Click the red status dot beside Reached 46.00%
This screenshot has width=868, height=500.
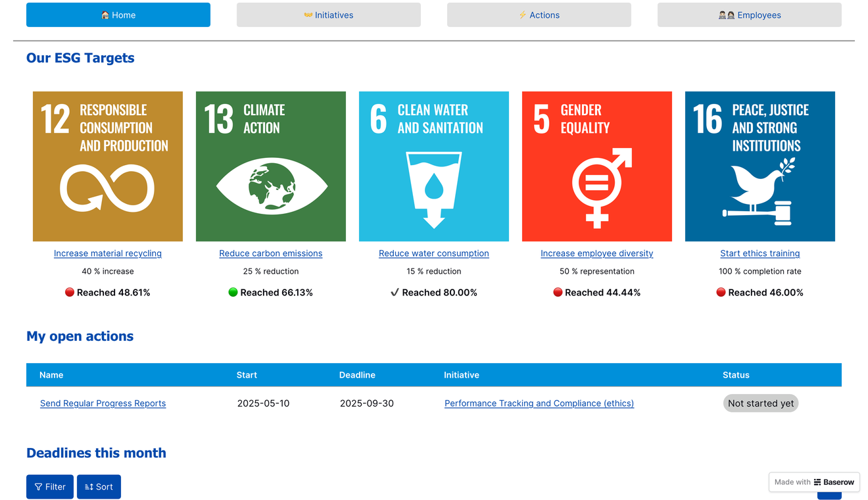[721, 292]
